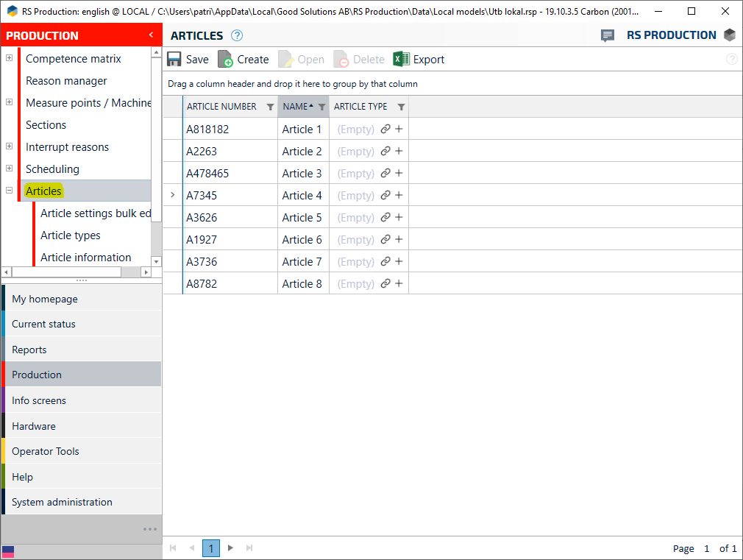Collapse the Production side panel

151,35
